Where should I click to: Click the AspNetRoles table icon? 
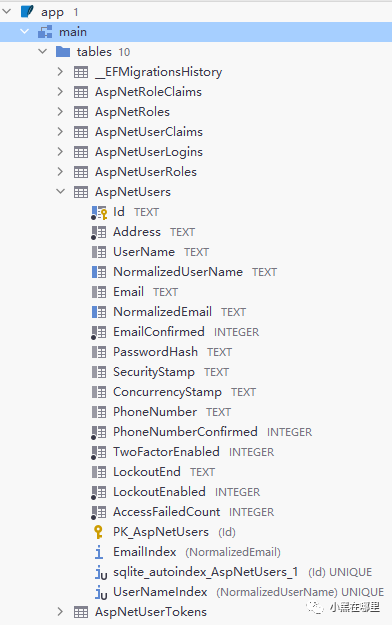point(81,112)
